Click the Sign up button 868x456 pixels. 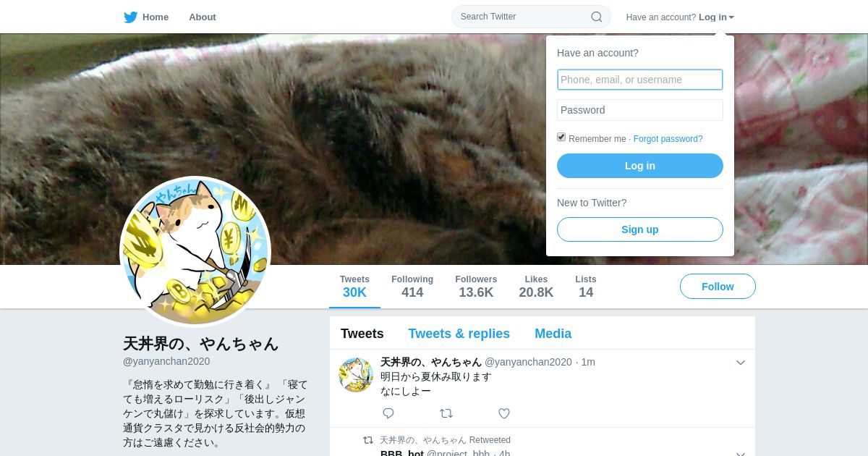640,229
